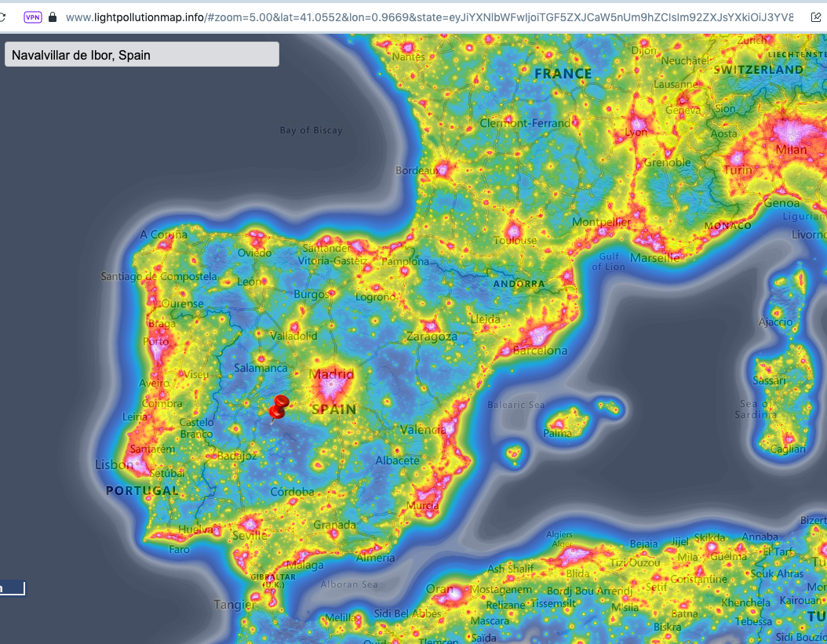The width and height of the screenshot is (827, 644).
Task: Click the partially visible reload icon
Action: [2, 16]
